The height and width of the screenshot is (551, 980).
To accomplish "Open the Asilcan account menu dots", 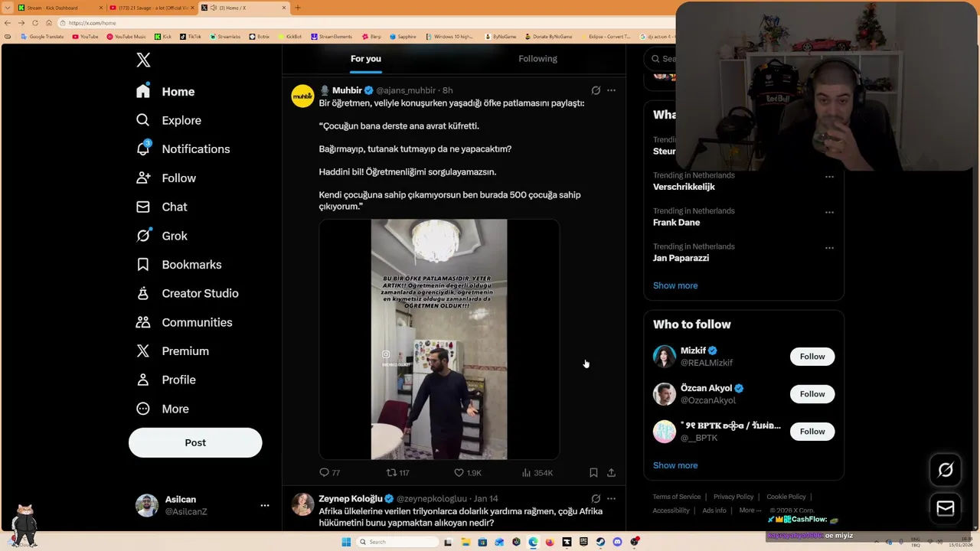I will (264, 505).
